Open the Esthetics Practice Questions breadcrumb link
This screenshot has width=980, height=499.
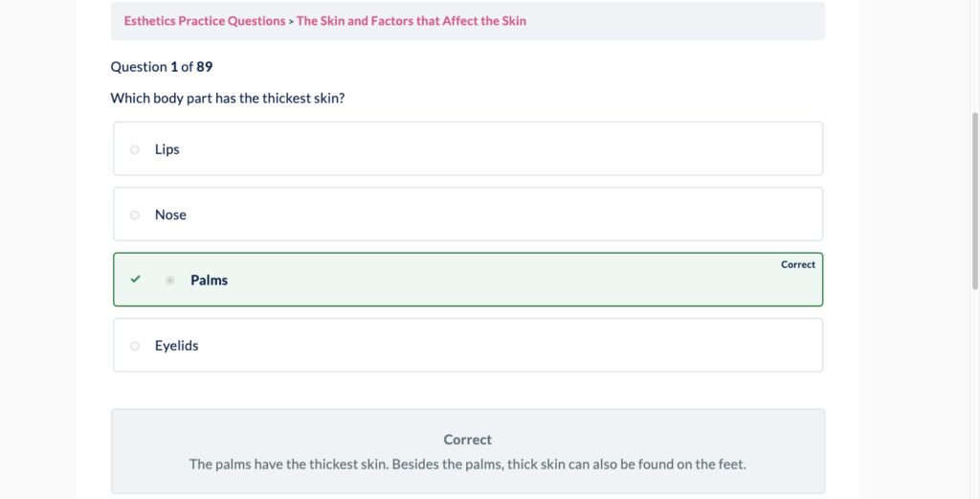pyautogui.click(x=204, y=21)
